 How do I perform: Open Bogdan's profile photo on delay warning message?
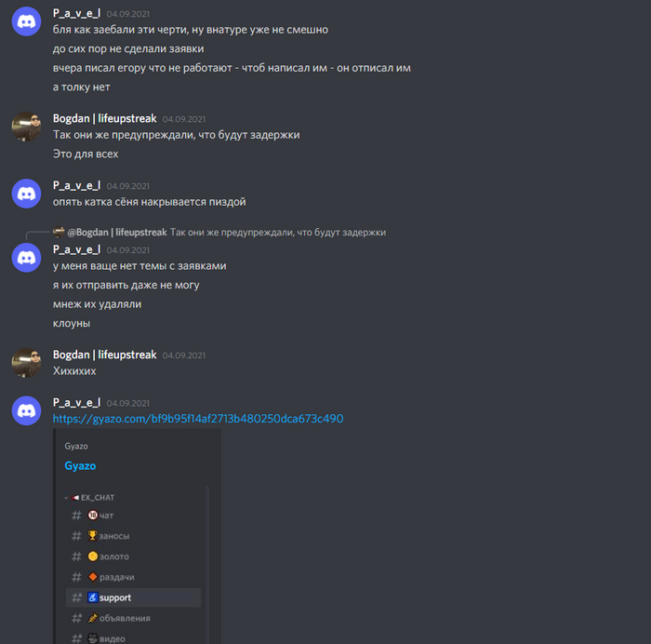[26, 127]
